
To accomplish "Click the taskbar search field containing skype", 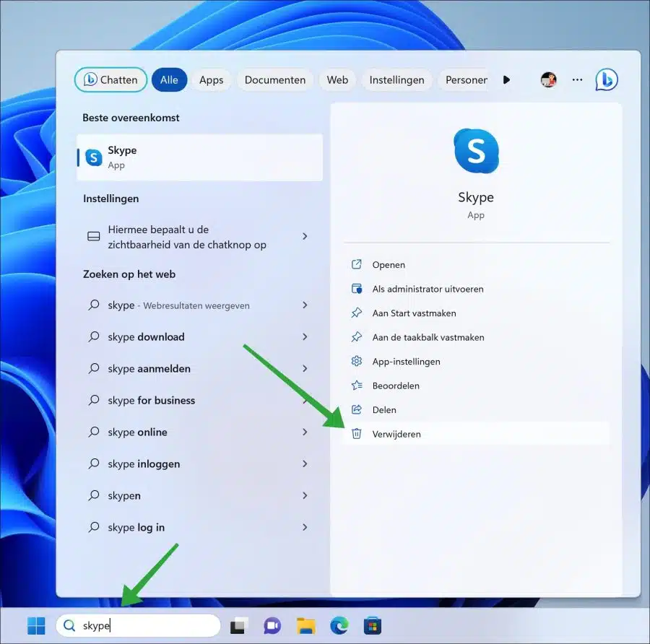I will pos(138,625).
